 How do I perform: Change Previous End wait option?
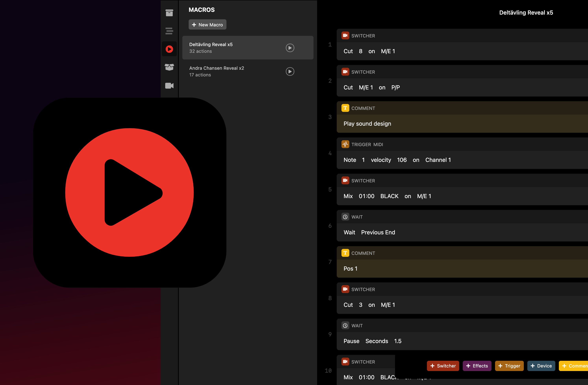click(x=378, y=232)
